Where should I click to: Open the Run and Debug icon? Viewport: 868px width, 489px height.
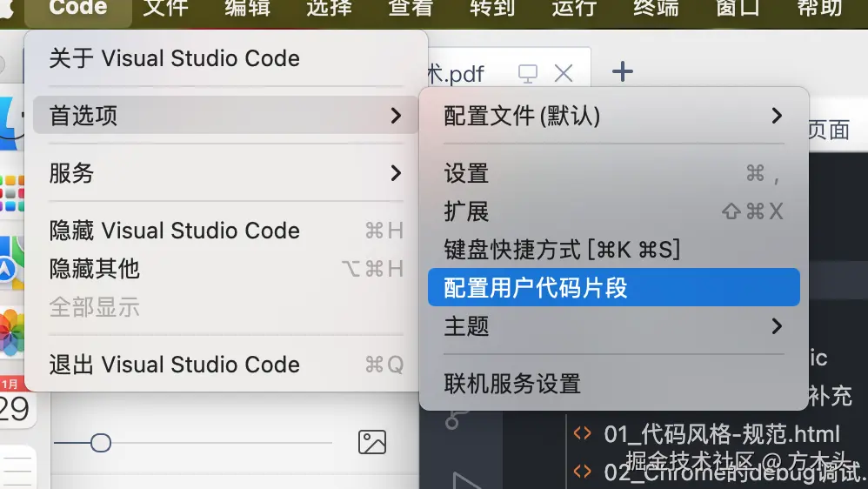coord(466,479)
